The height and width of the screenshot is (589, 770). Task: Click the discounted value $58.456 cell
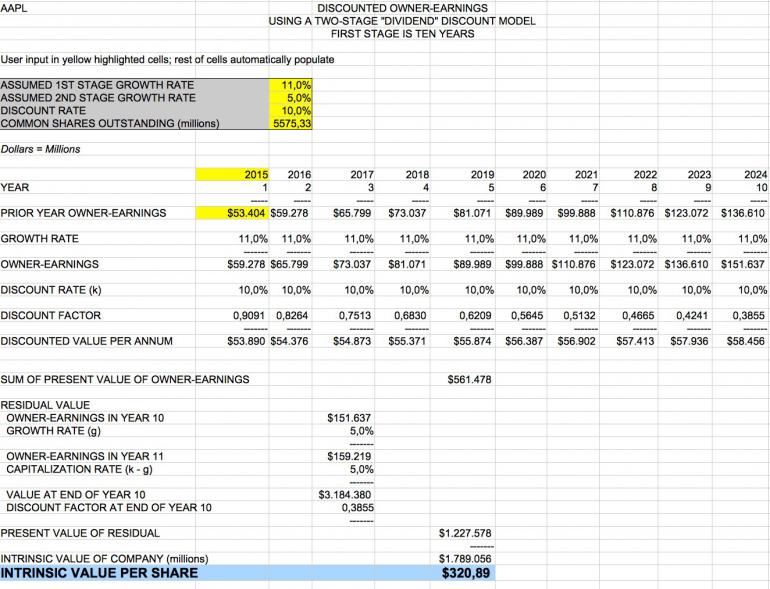(745, 341)
